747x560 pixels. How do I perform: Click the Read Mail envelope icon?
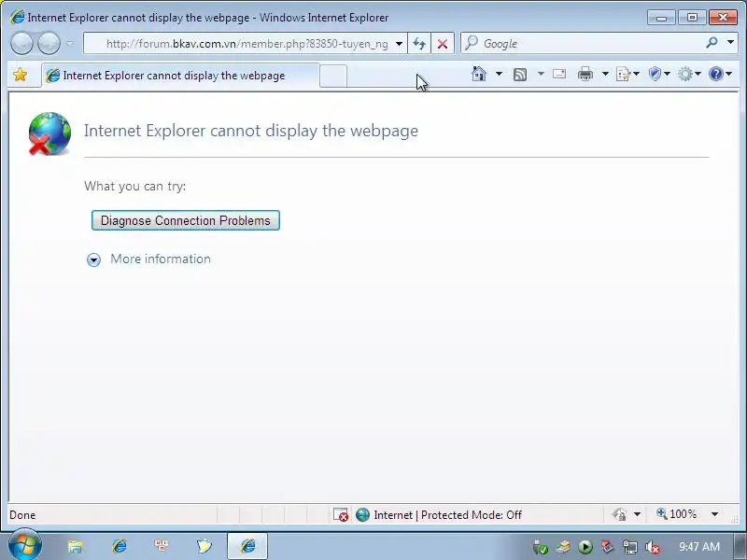559,74
